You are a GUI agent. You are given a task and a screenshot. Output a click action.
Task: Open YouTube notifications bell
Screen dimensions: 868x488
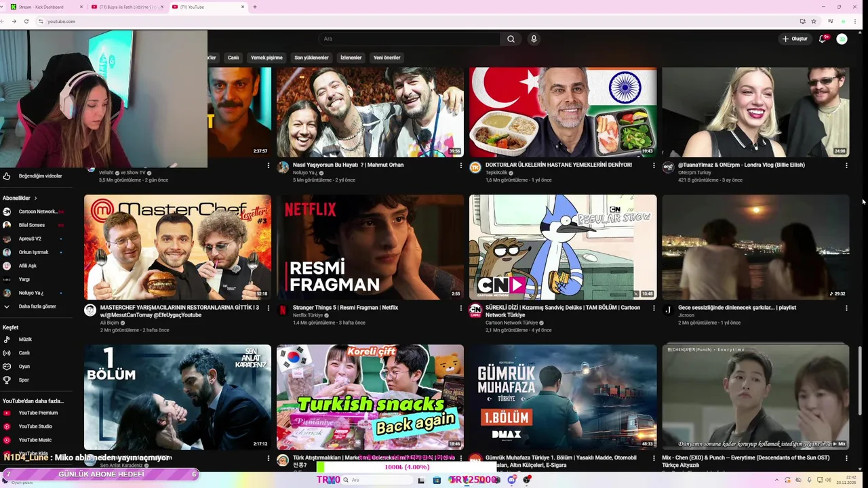pyautogui.click(x=823, y=39)
